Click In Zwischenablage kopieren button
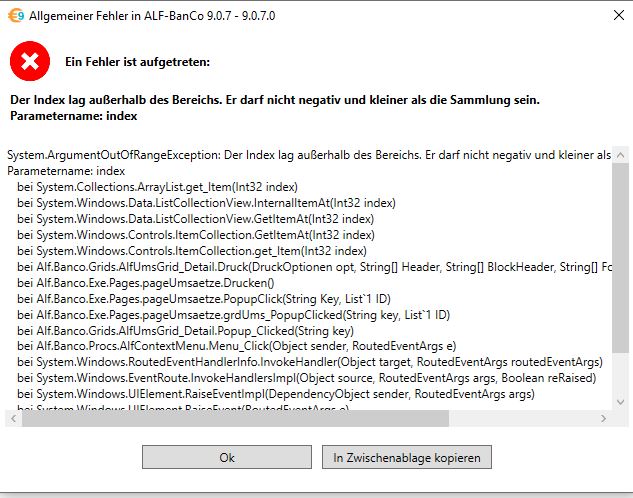Image resolution: width=633 pixels, height=498 pixels. [407, 457]
